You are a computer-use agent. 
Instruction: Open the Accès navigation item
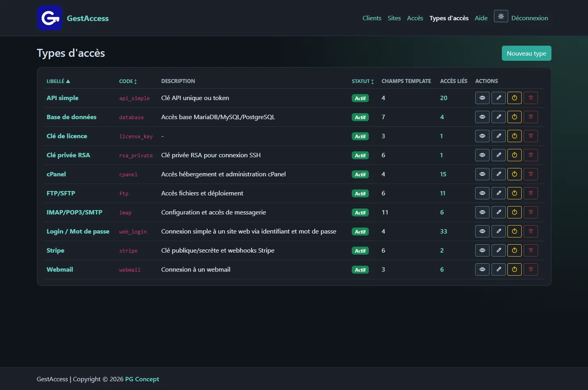tap(415, 18)
